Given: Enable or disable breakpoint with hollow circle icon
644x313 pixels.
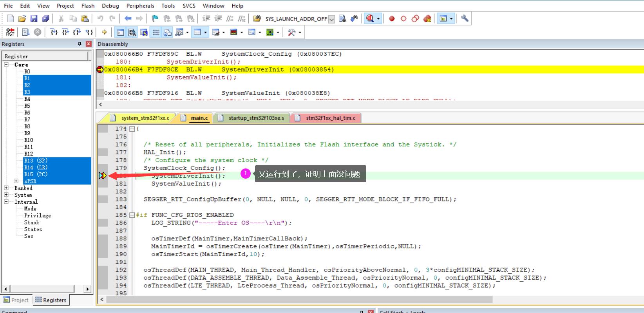Looking at the screenshot, I should coord(403,18).
